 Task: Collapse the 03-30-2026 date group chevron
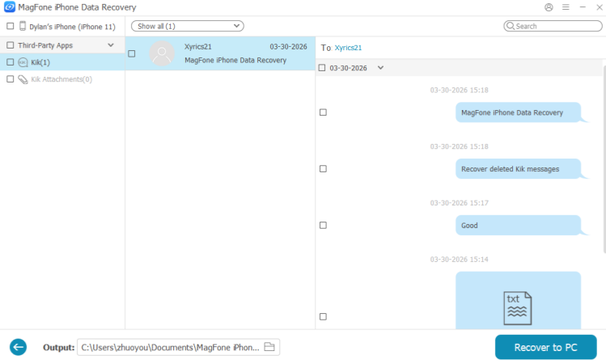[381, 68]
